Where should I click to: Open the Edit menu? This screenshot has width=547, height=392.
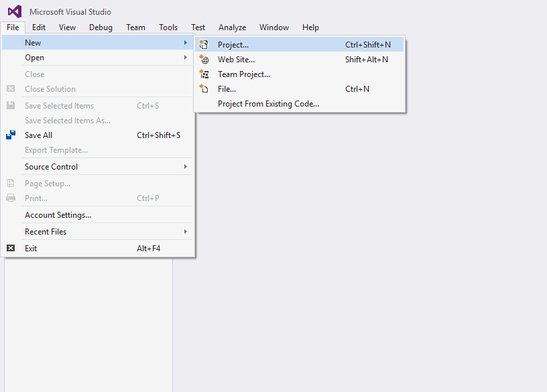(x=39, y=27)
